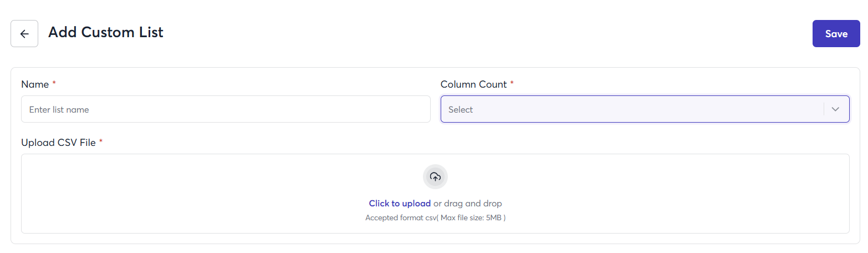Click the 'Enter list name' placeholder
868x253 pixels.
(x=59, y=110)
